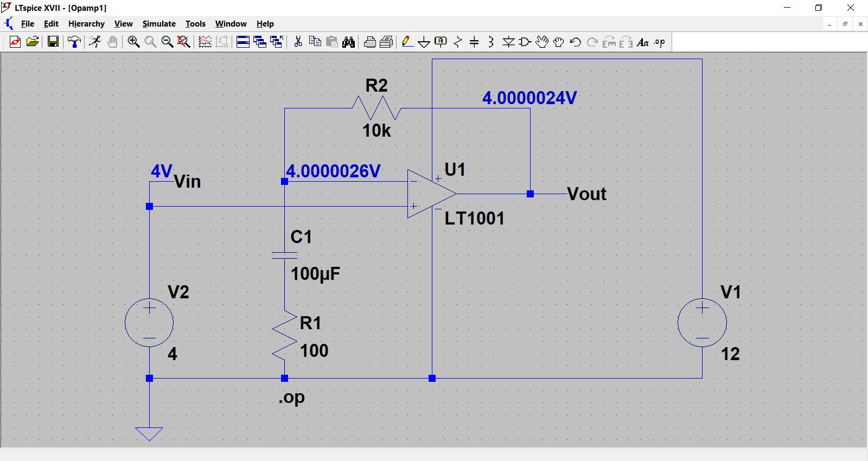
Task: Select the Drag closed-hand tool
Action: point(559,42)
